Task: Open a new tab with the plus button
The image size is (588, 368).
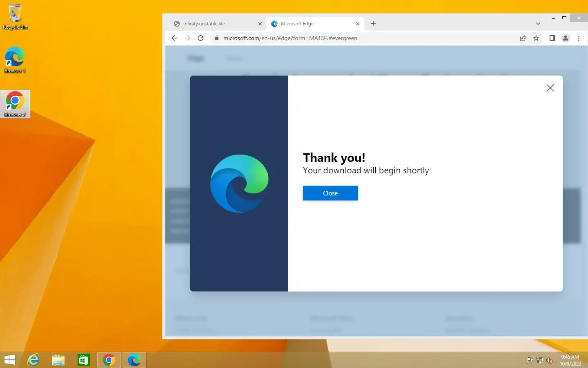Action: (x=373, y=24)
